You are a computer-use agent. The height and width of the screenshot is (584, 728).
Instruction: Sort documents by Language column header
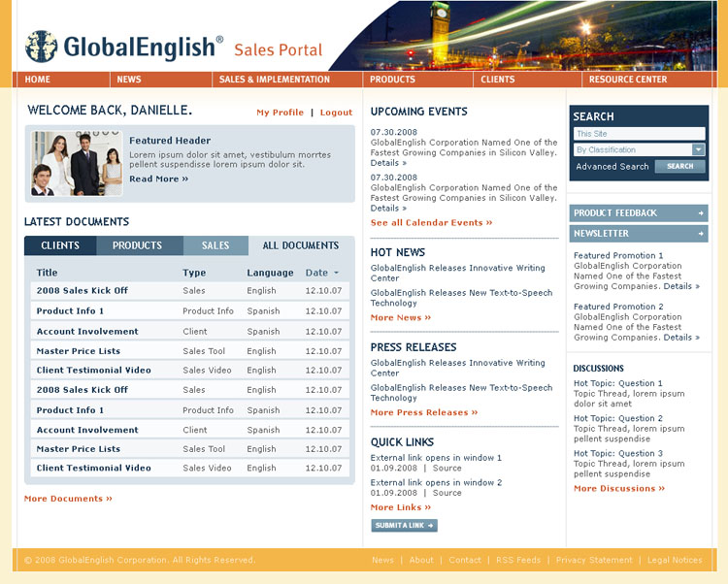click(x=270, y=273)
